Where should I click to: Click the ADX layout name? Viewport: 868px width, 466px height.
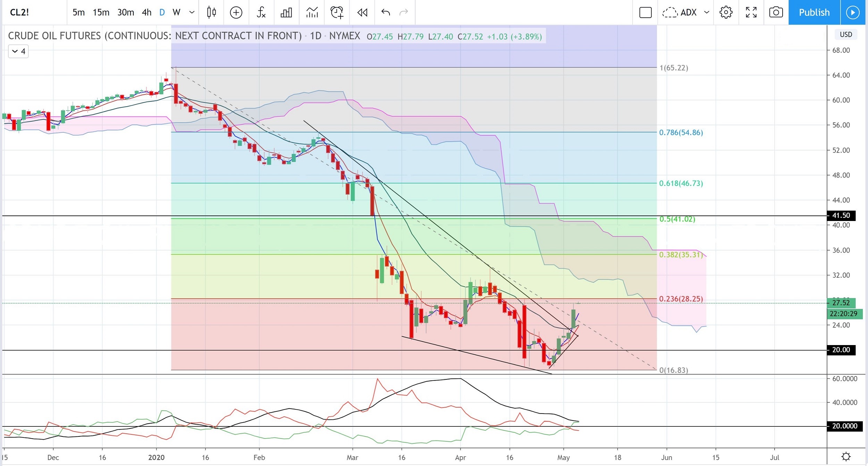click(x=688, y=13)
